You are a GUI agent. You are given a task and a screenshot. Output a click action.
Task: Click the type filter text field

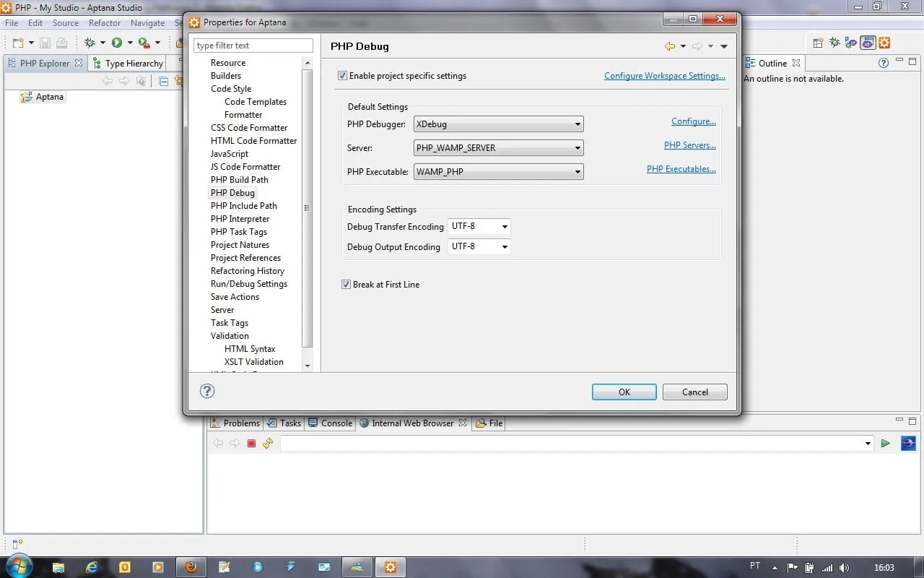tap(253, 46)
